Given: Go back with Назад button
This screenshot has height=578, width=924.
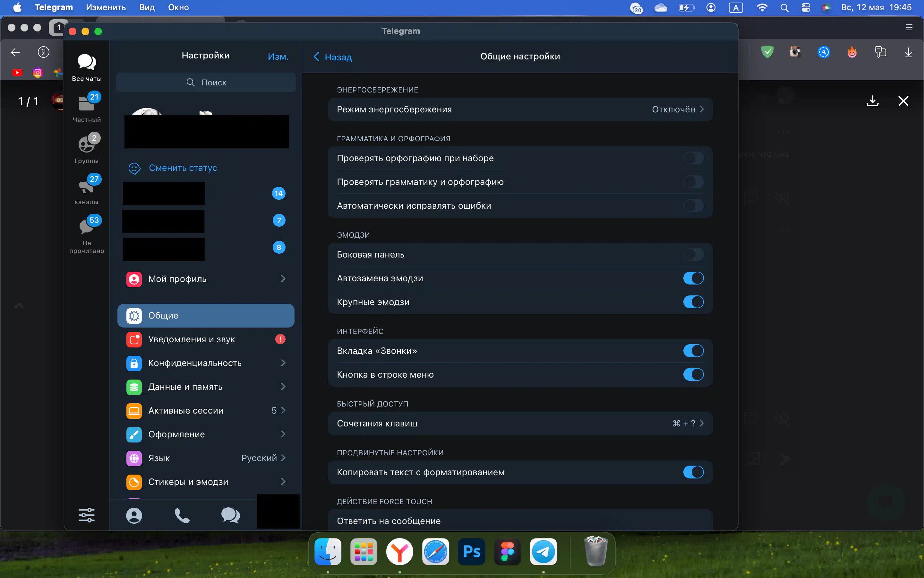Looking at the screenshot, I should tap(333, 57).
